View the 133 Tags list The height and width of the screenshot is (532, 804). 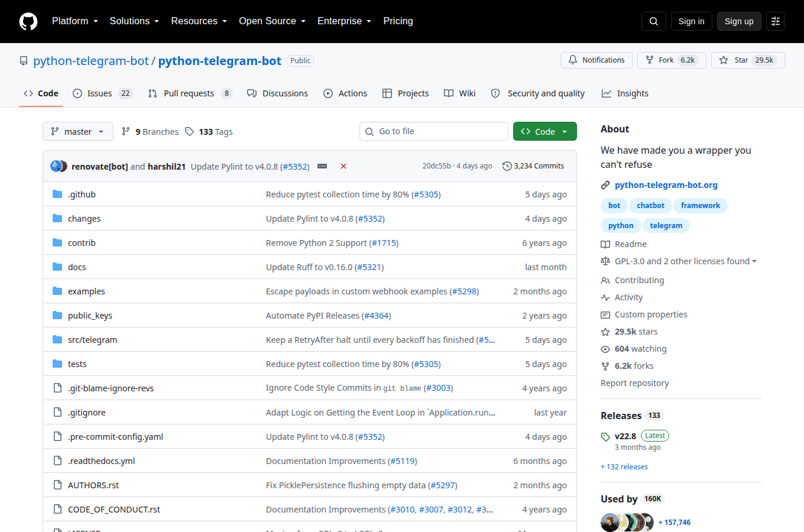[x=209, y=132]
